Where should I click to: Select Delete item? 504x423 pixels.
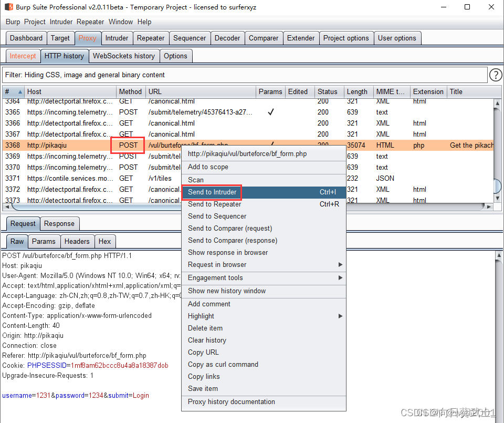264,328
